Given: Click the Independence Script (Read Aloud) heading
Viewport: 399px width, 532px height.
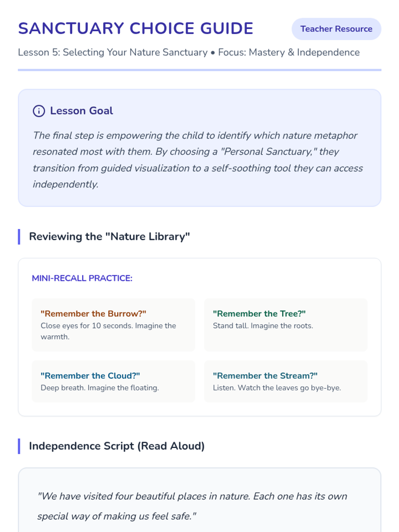Looking at the screenshot, I should click(x=117, y=446).
